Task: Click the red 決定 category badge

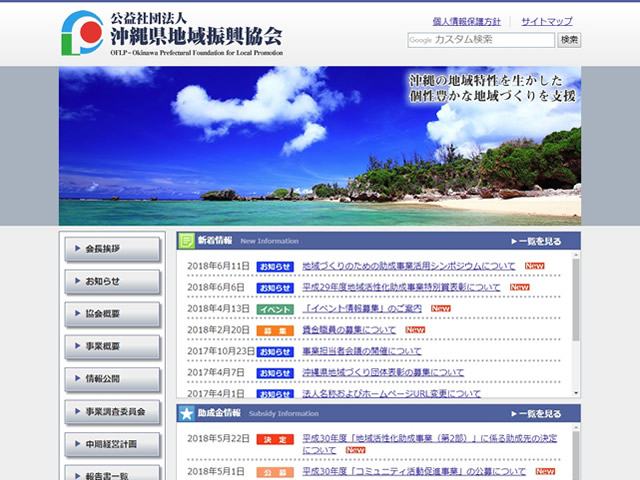Action: [275, 439]
